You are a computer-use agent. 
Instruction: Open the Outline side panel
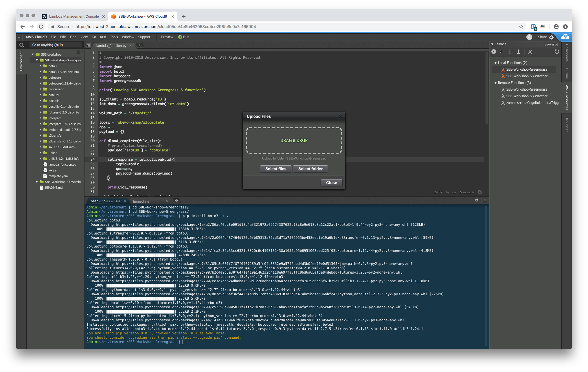coord(567,73)
